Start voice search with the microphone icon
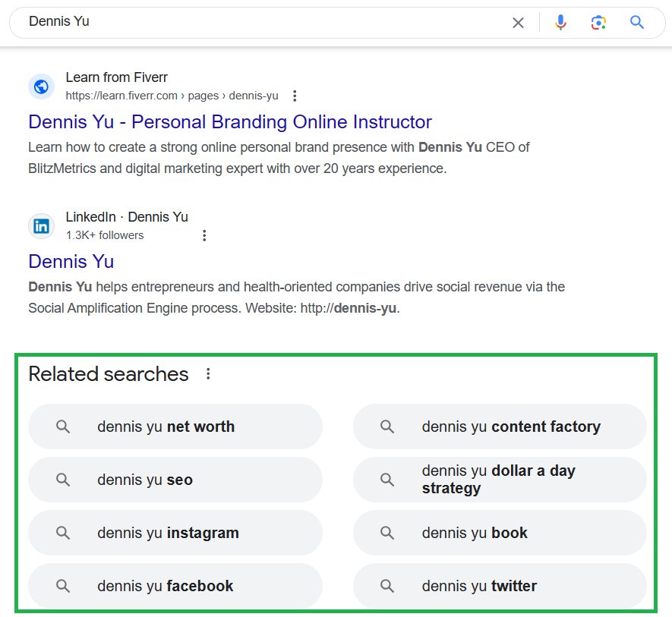This screenshot has width=672, height=617. pos(560,22)
